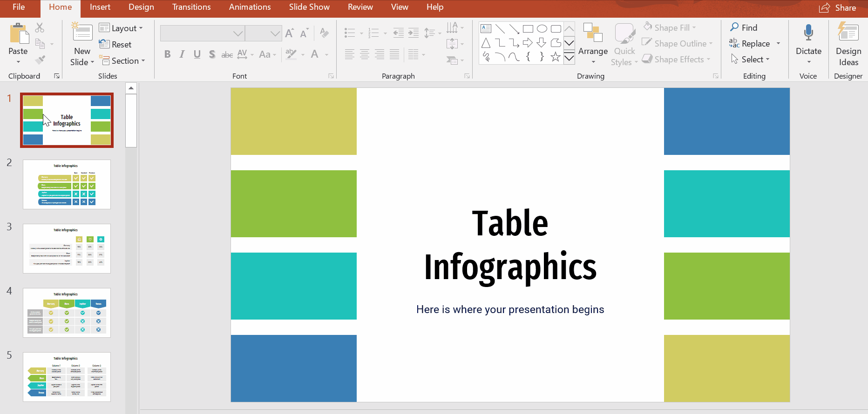Click the blue rectangle at slide's top right
The width and height of the screenshot is (868, 414).
(726, 121)
